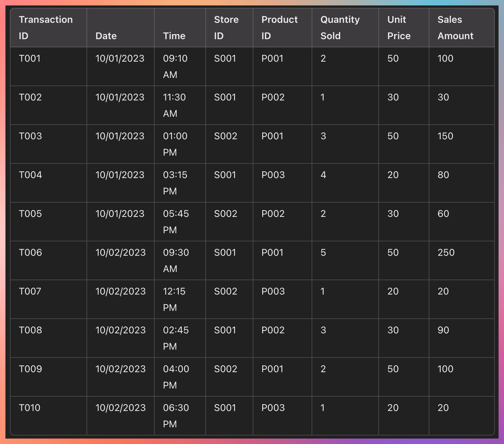Select the Quantity Sold column header

340,28
